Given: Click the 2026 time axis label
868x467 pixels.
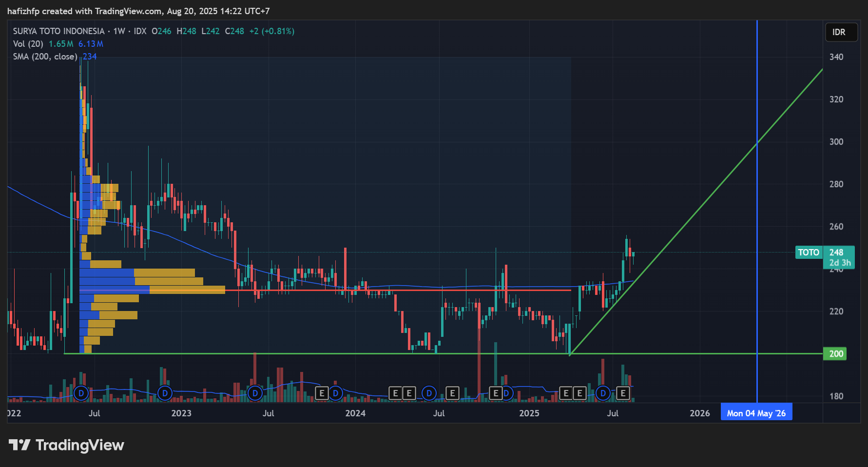Looking at the screenshot, I should 700,413.
